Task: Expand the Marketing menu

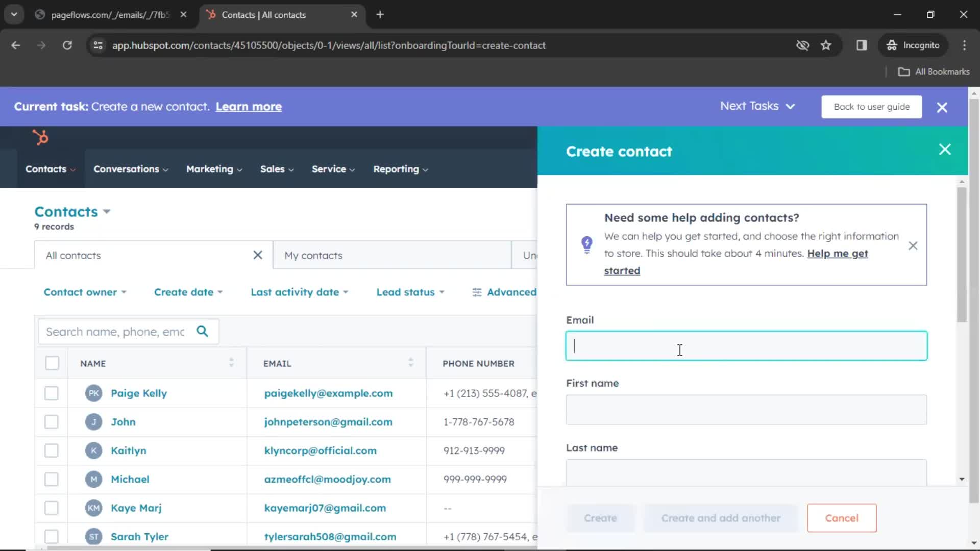Action: 214,169
